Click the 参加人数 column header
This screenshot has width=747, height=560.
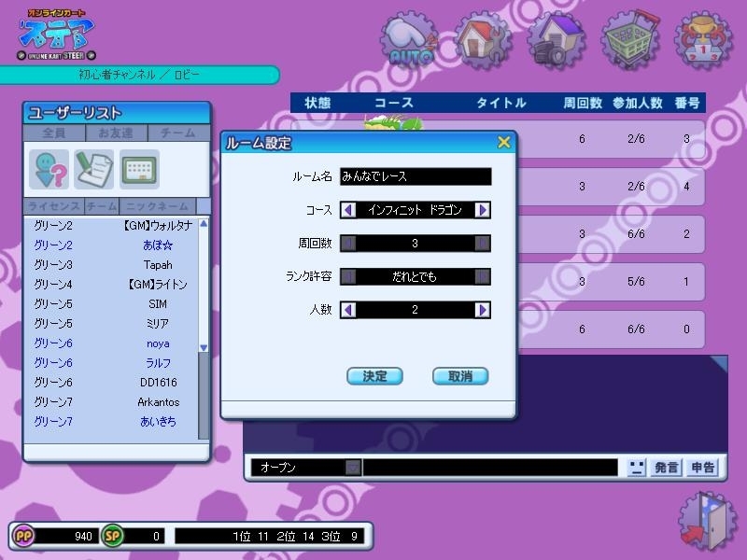click(638, 103)
